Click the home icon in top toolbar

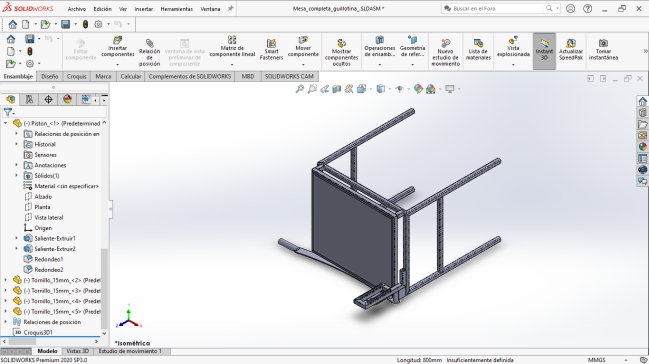tap(12, 24)
